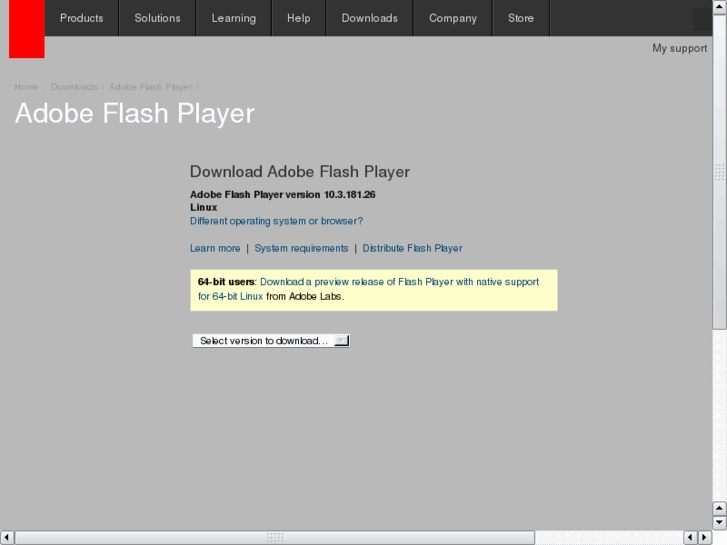Click the horizontal scrollbar left arrow at far left
This screenshot has height=545, width=727.
[6, 537]
